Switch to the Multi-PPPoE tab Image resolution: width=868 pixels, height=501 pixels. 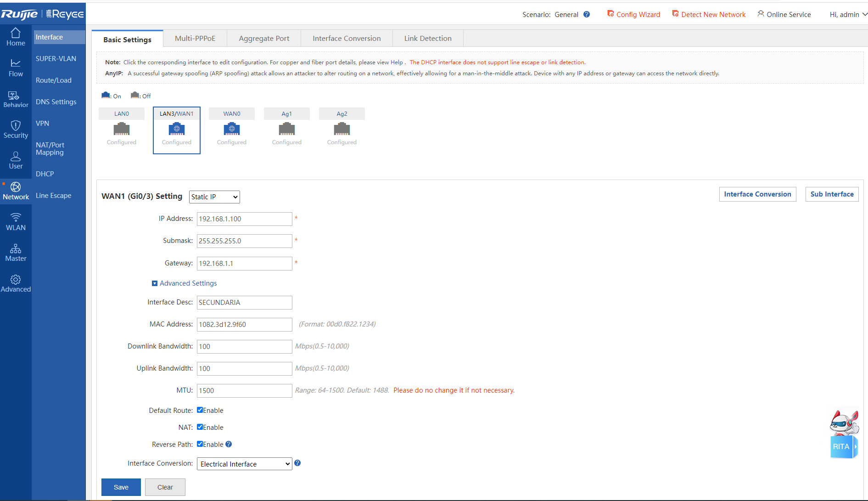(x=195, y=38)
